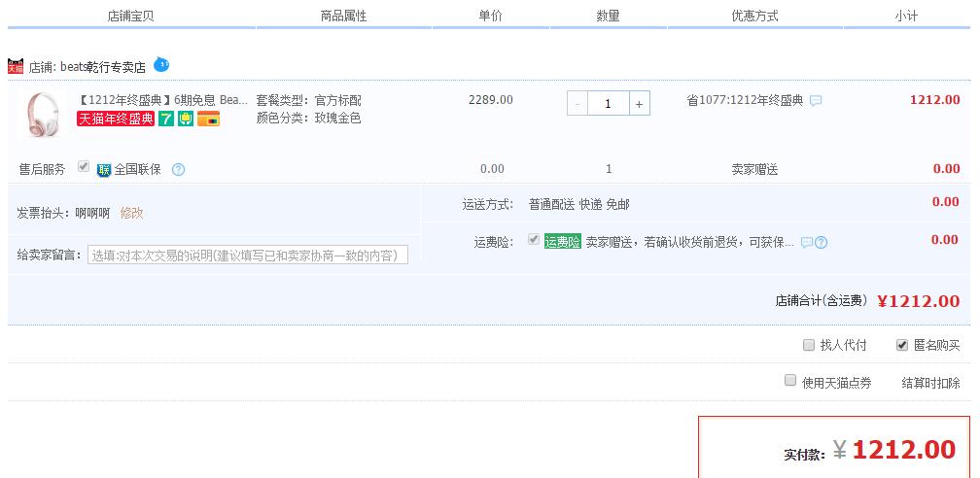980x478 pixels.
Task: Click the quantity input field
Action: [x=609, y=104]
